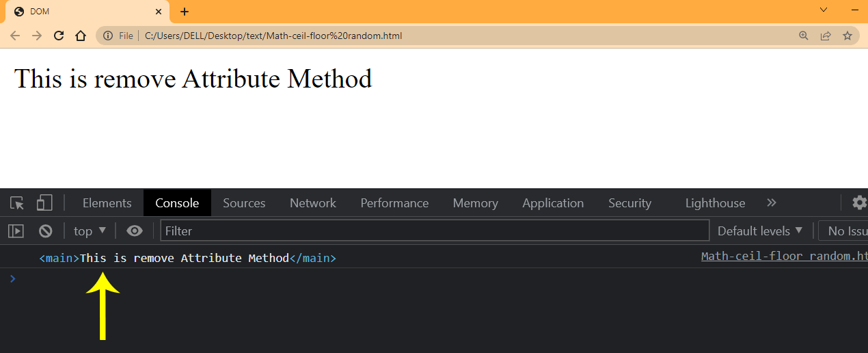Open live expression with the eye icon
Viewport: 868px width, 353px height.
pyautogui.click(x=135, y=231)
